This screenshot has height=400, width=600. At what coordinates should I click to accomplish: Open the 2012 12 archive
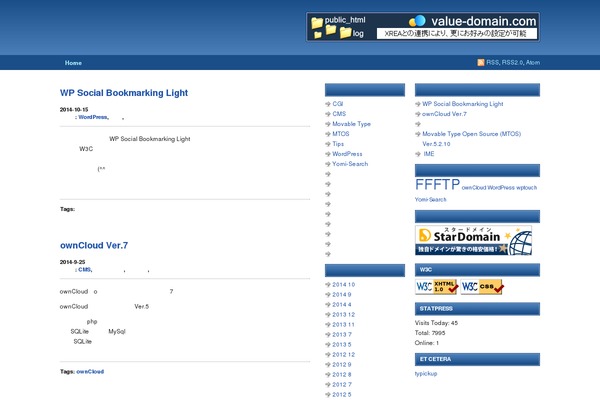tap(344, 354)
